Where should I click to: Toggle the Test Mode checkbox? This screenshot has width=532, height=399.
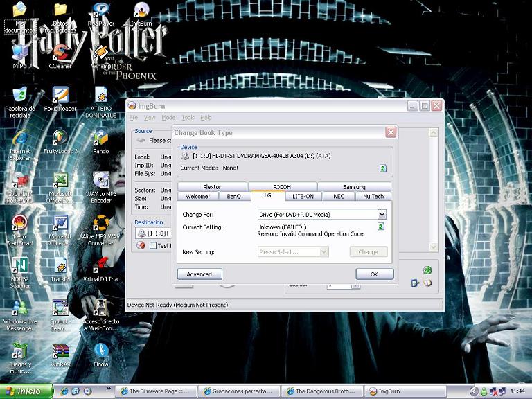(153, 245)
